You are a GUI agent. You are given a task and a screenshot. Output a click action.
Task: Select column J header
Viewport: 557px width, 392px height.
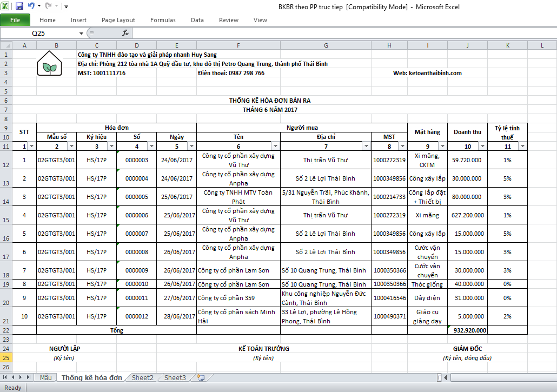tap(467, 45)
